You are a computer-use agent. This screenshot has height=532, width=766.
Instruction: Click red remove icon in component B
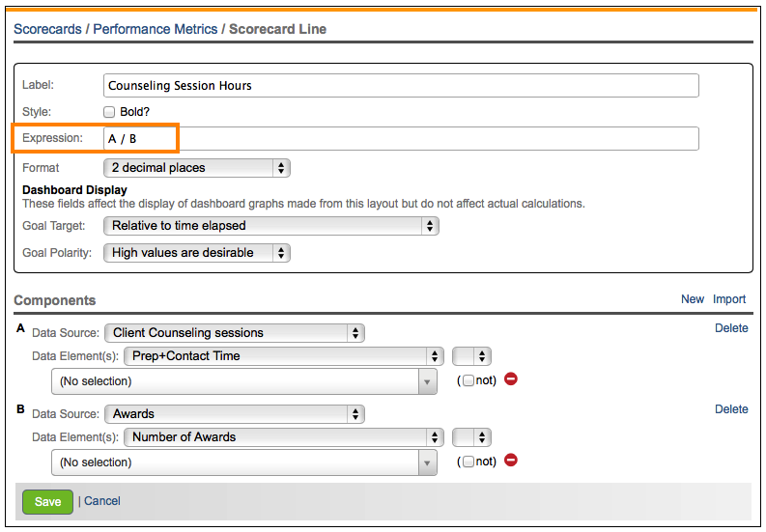[511, 461]
